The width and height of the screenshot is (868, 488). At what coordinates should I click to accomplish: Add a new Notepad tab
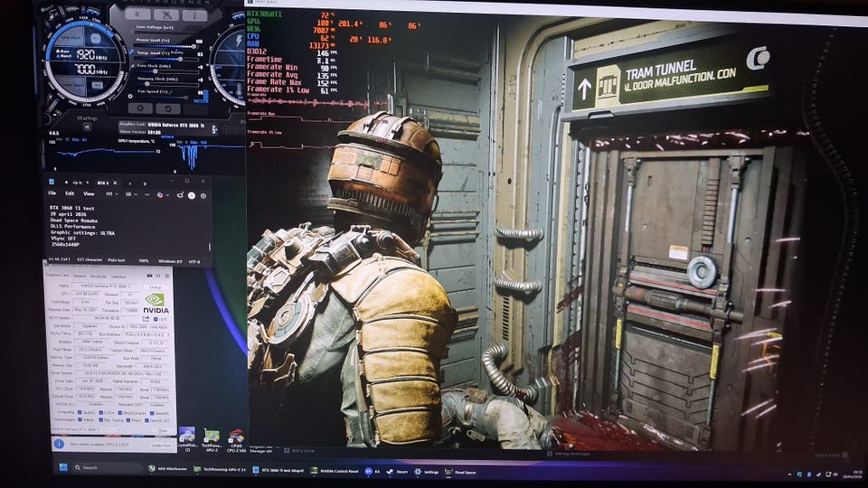[x=145, y=184]
